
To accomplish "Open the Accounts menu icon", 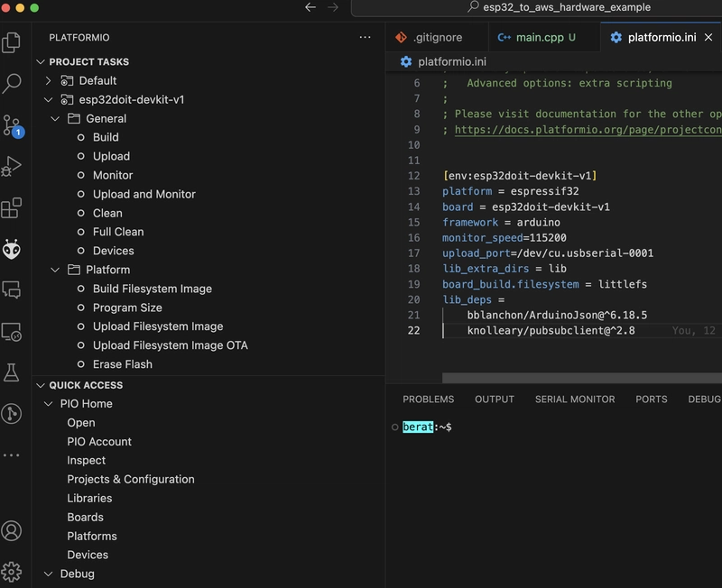I will click(x=12, y=530).
